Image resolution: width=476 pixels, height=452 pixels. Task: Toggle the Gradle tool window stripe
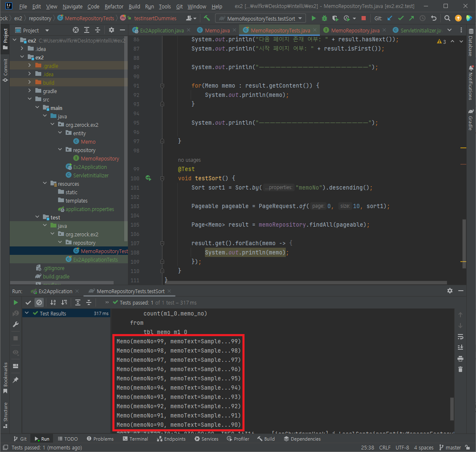[471, 120]
